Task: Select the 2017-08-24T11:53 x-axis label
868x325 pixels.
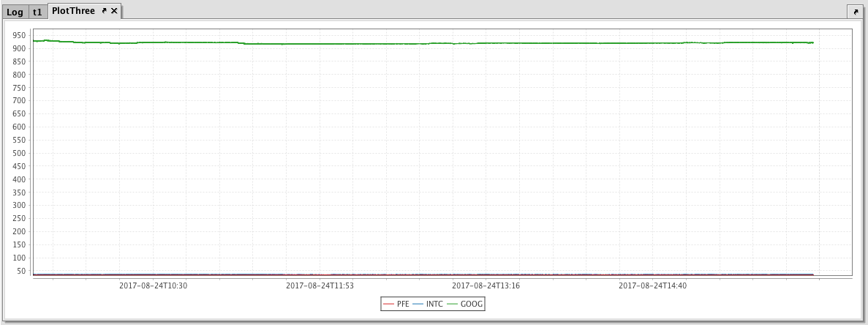Action: [x=320, y=286]
